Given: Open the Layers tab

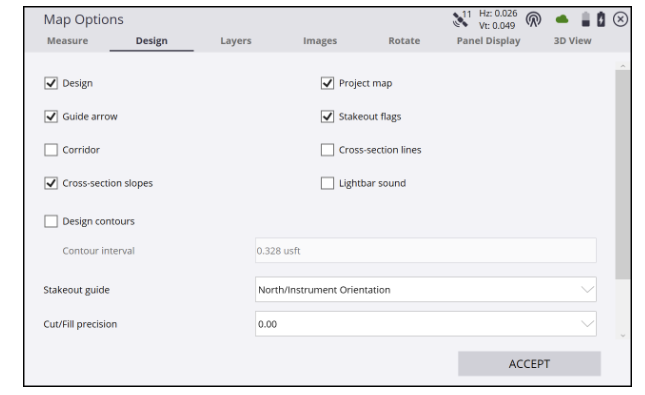Looking at the screenshot, I should pyautogui.click(x=236, y=41).
